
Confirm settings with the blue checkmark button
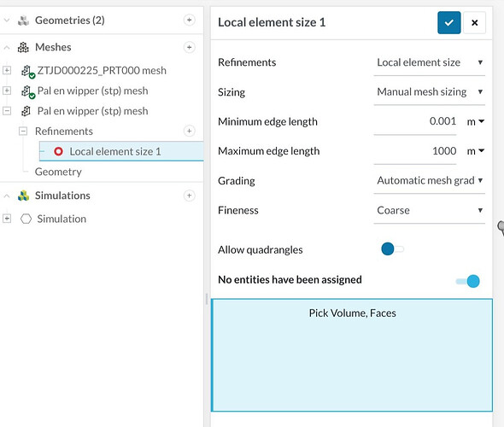[448, 22]
